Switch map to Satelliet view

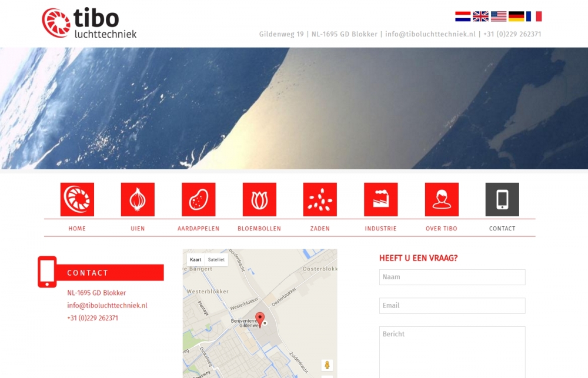click(216, 259)
